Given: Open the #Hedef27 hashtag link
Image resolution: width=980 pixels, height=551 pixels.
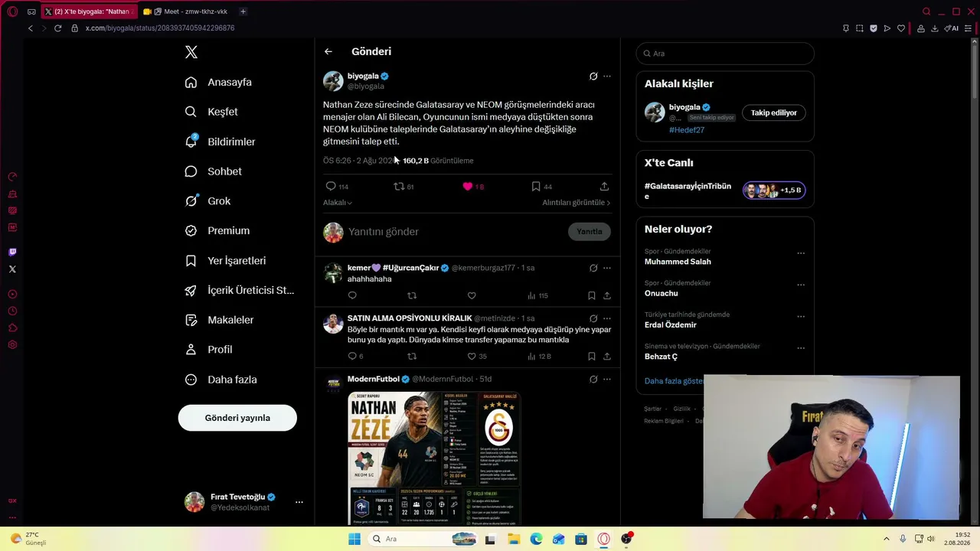Looking at the screenshot, I should [687, 130].
